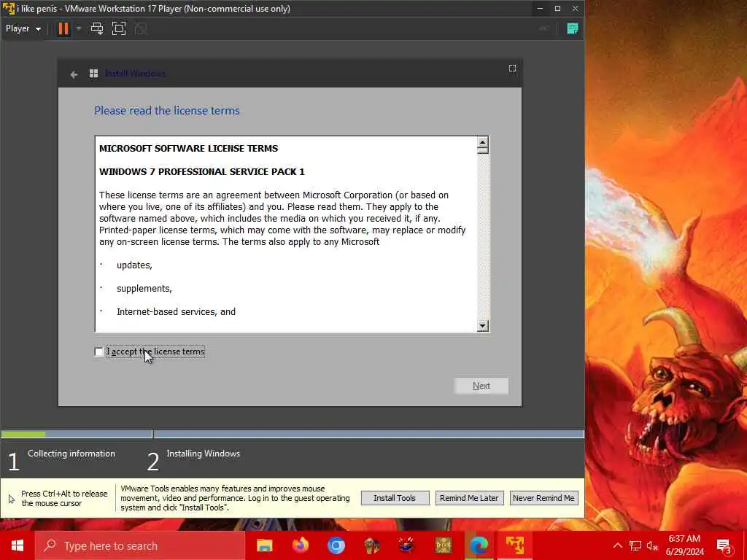
Task: Maximize the VMware Player window
Action: [557, 9]
